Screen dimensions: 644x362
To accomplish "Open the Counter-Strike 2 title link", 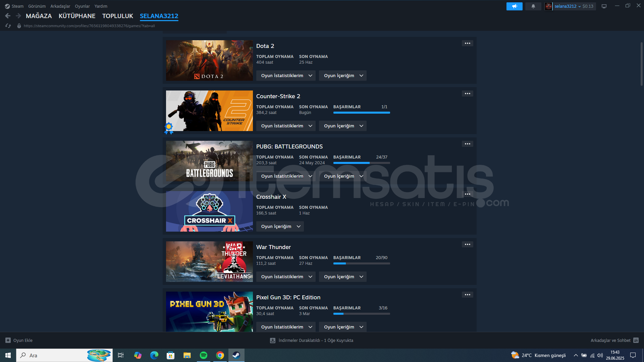I will 278,96.
